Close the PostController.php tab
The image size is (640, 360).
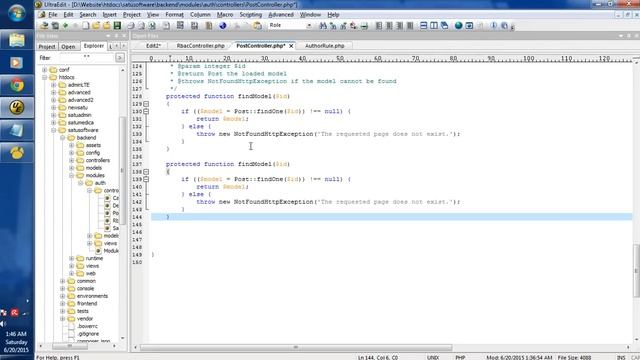291,46
